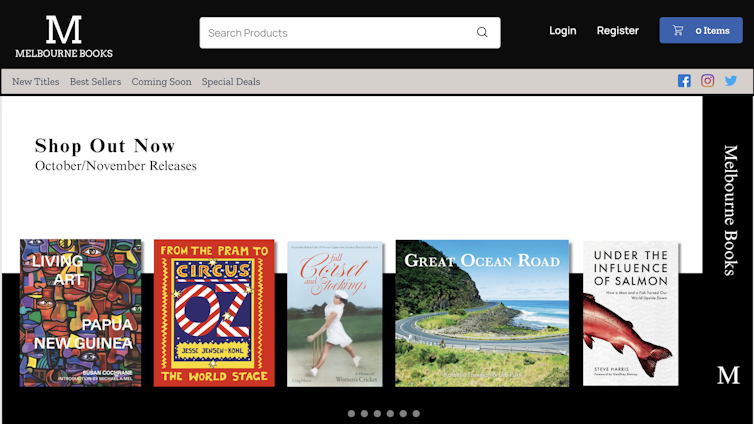754x424 pixels.
Task: Open the Facebook page icon
Action: [x=684, y=81]
